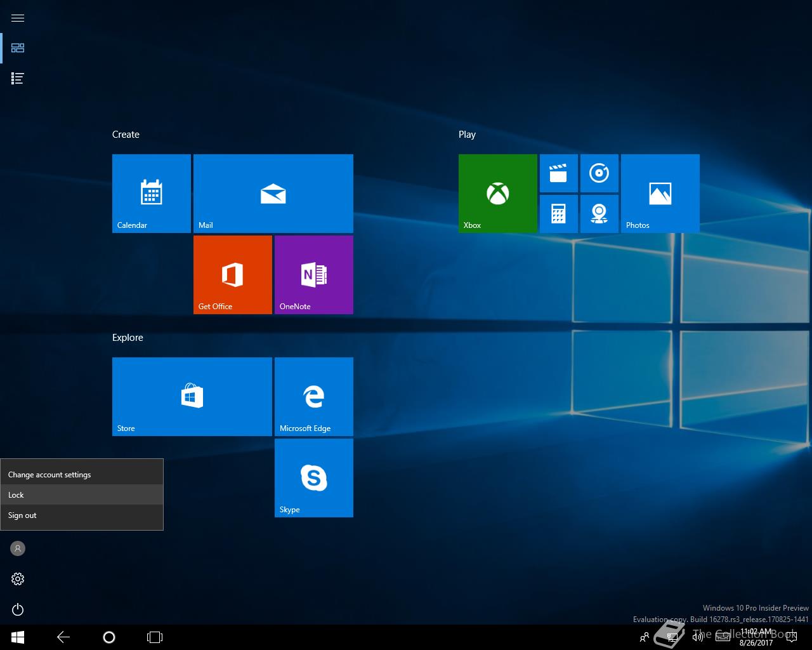
Task: Launch the Get Office tile
Action: pyautogui.click(x=233, y=275)
